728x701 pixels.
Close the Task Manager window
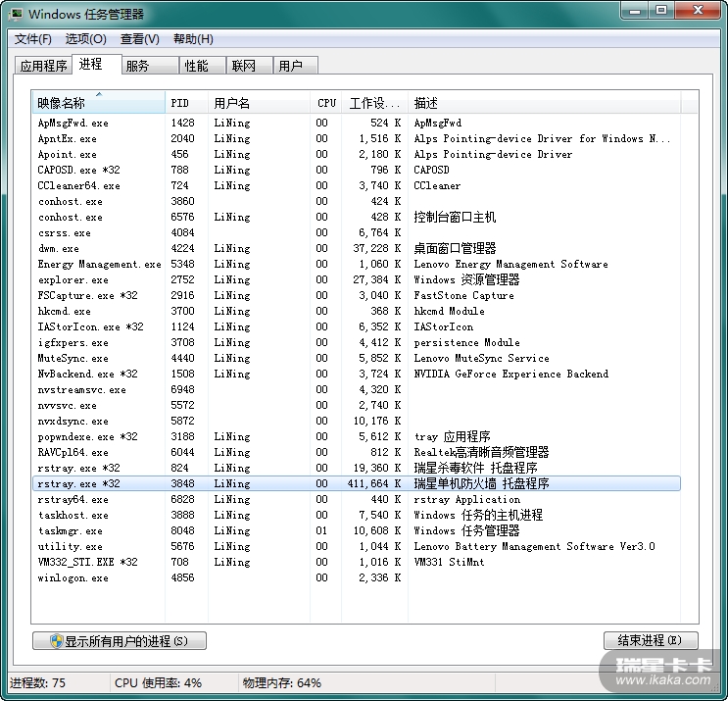pyautogui.click(x=698, y=10)
